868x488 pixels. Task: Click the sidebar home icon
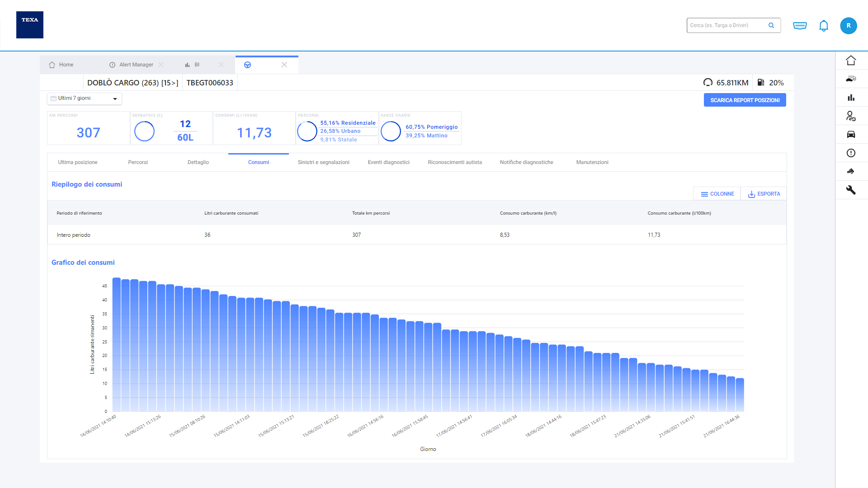[x=851, y=60]
